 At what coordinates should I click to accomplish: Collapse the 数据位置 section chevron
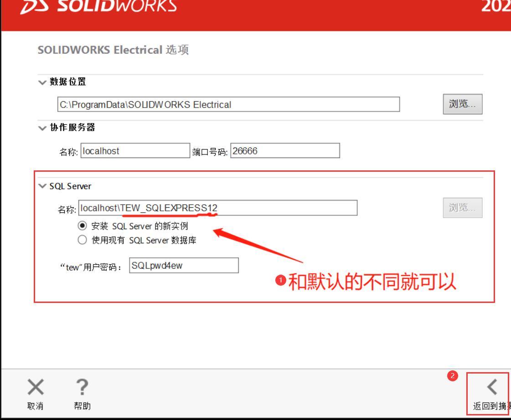point(42,82)
